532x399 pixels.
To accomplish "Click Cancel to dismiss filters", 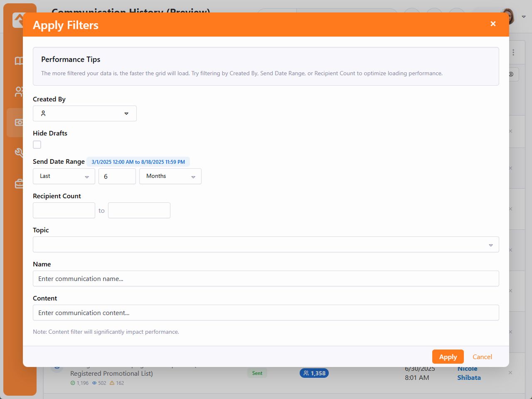I will coord(482,357).
